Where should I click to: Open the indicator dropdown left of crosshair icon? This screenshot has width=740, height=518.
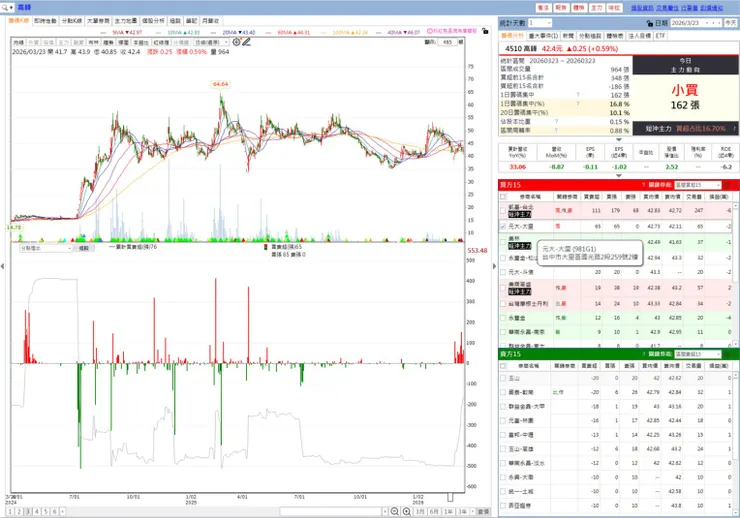212,42
